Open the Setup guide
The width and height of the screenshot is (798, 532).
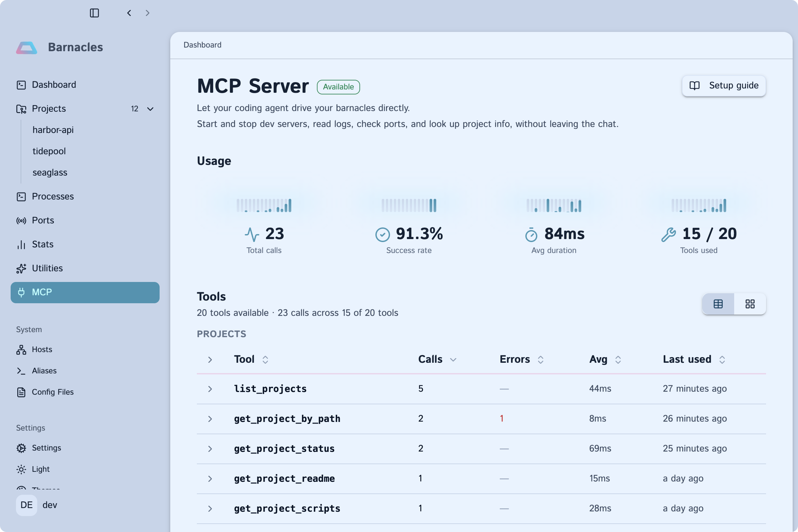point(724,86)
